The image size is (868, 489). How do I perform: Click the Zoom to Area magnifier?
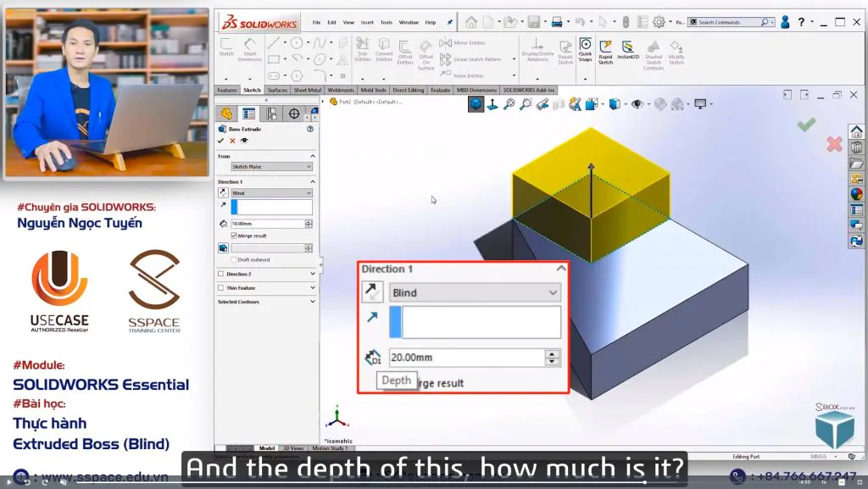tap(526, 104)
